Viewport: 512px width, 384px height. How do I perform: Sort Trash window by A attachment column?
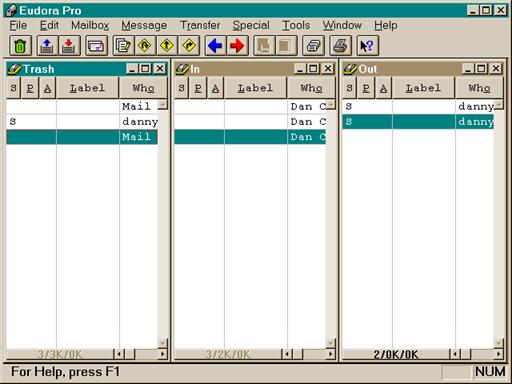47,88
